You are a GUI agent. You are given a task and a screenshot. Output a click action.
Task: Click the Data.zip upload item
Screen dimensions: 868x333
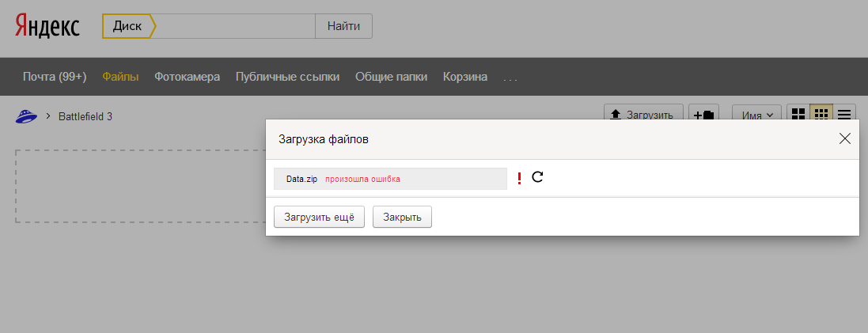point(390,179)
